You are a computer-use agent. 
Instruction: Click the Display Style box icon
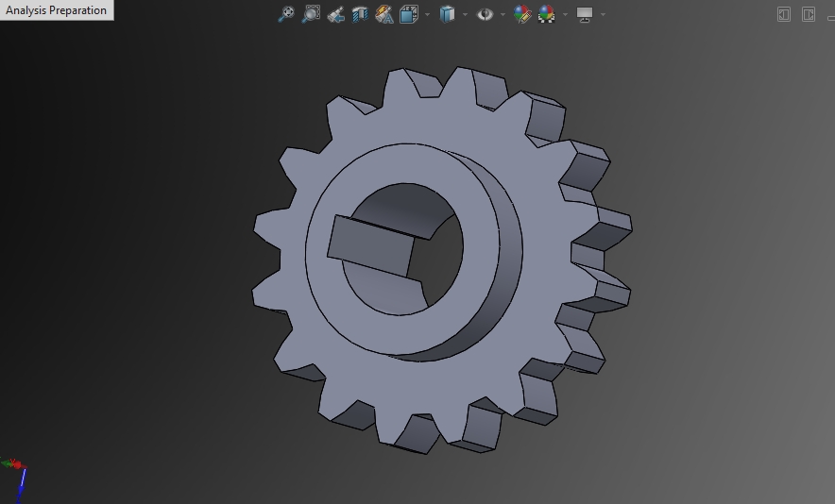pyautogui.click(x=447, y=14)
